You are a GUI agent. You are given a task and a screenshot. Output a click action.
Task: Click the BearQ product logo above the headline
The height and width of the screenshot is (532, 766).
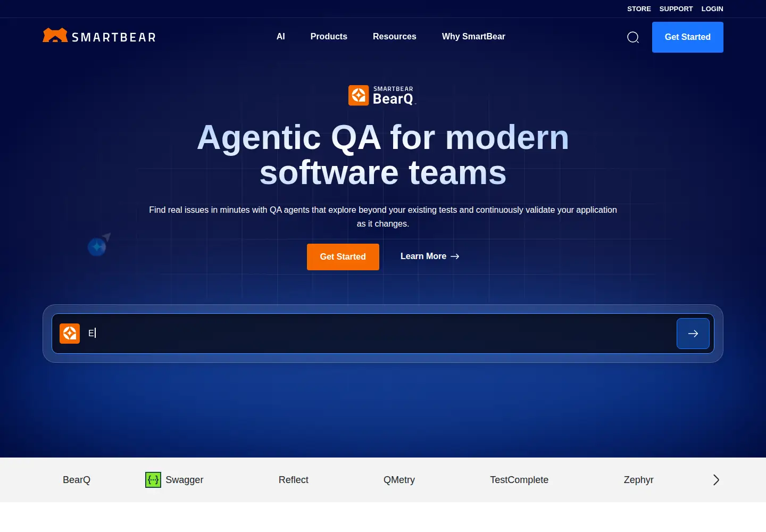(382, 95)
